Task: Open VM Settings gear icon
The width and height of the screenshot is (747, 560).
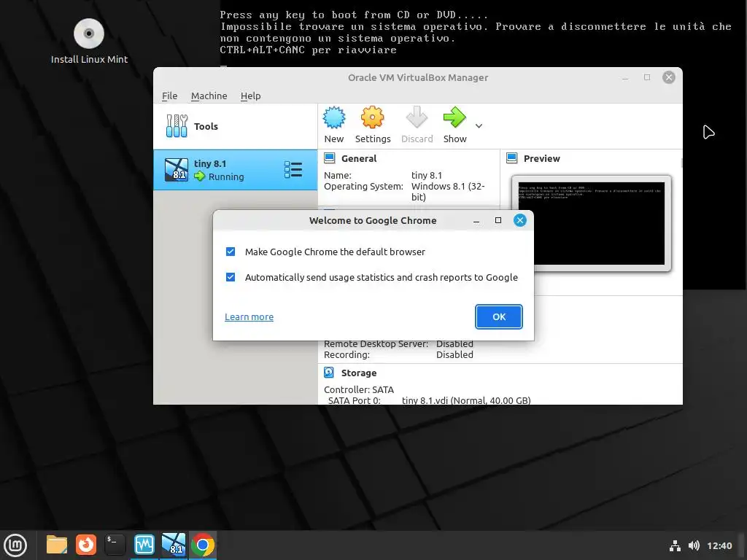Action: pyautogui.click(x=372, y=117)
